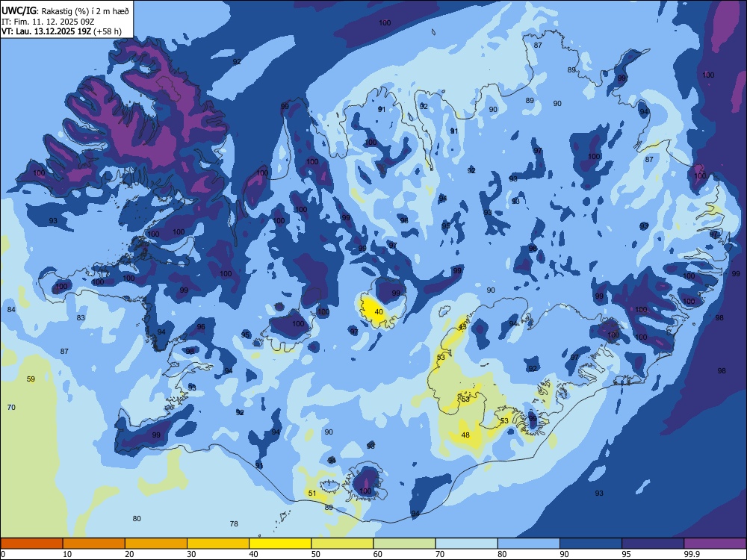This screenshot has width=747, height=560.
Task: Click the map value '40' in the yellow patch
Action: click(x=379, y=312)
